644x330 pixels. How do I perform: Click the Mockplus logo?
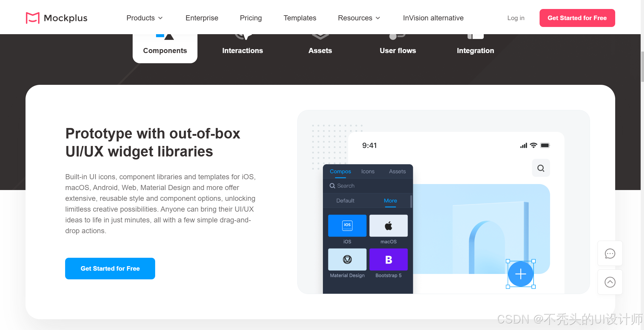click(56, 18)
